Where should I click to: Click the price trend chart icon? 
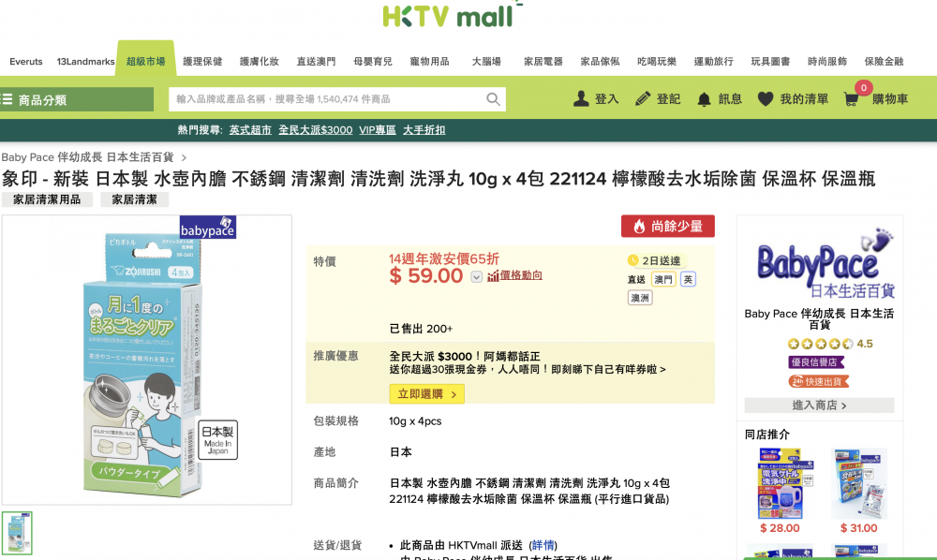coord(493,276)
